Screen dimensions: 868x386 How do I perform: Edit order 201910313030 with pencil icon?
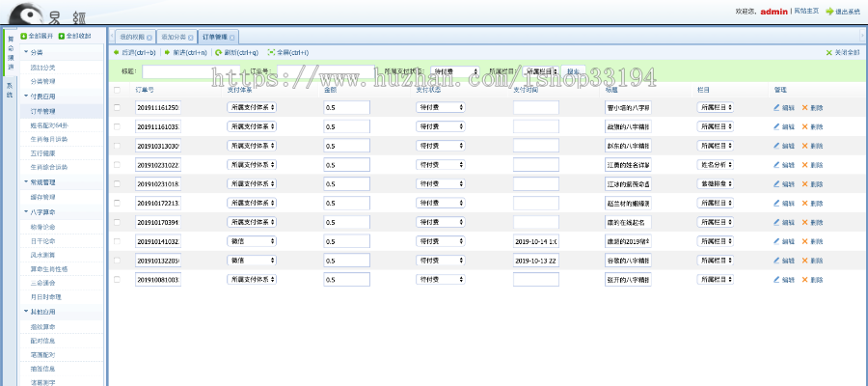coord(776,147)
